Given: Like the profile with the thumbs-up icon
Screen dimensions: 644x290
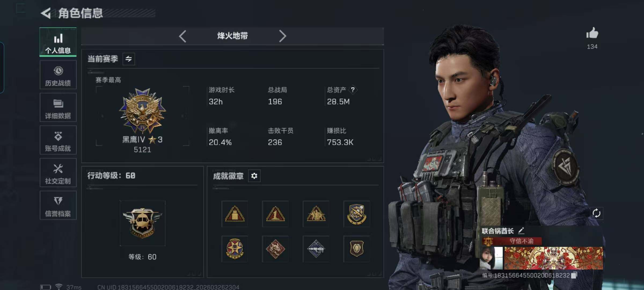Looking at the screenshot, I should (x=592, y=33).
